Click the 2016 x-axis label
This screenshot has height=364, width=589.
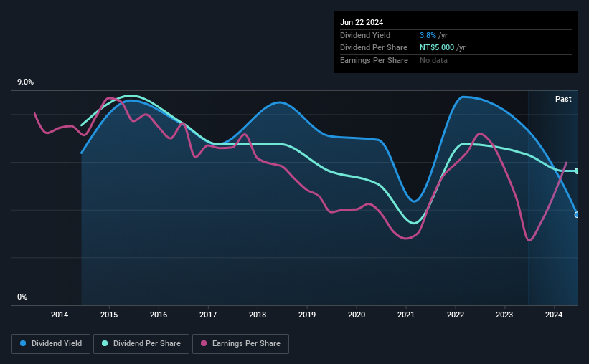pyautogui.click(x=159, y=315)
